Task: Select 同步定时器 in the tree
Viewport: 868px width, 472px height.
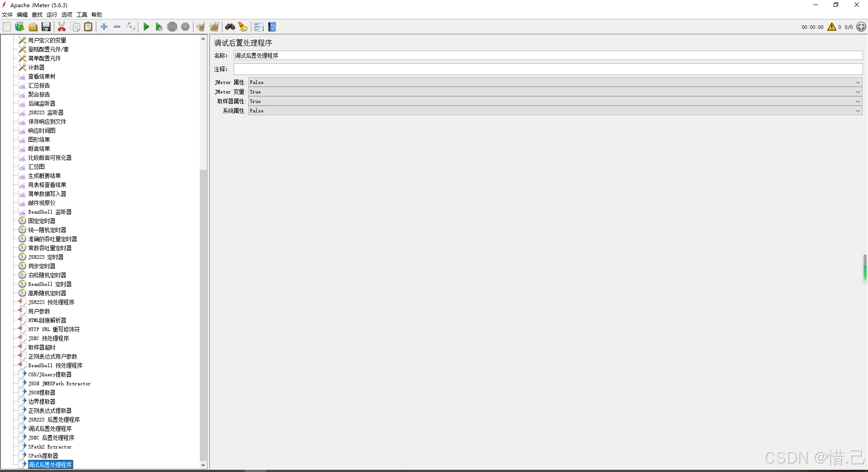Action: pos(42,266)
